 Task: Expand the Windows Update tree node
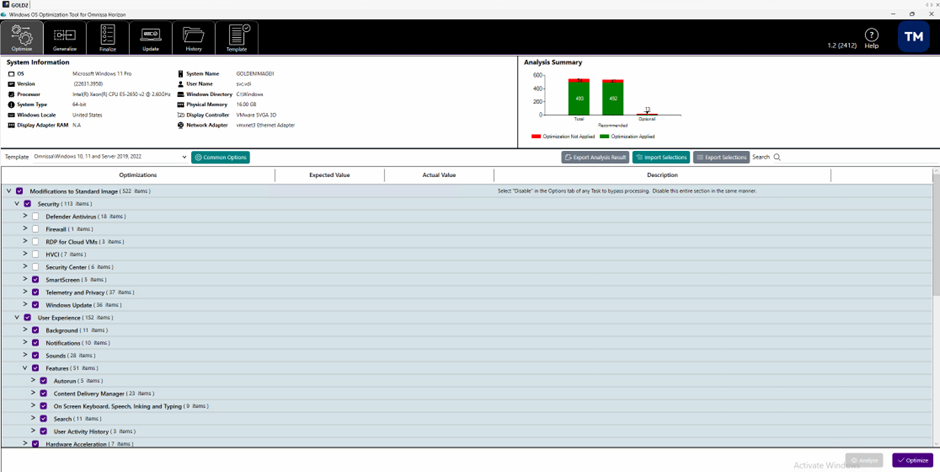pos(25,305)
